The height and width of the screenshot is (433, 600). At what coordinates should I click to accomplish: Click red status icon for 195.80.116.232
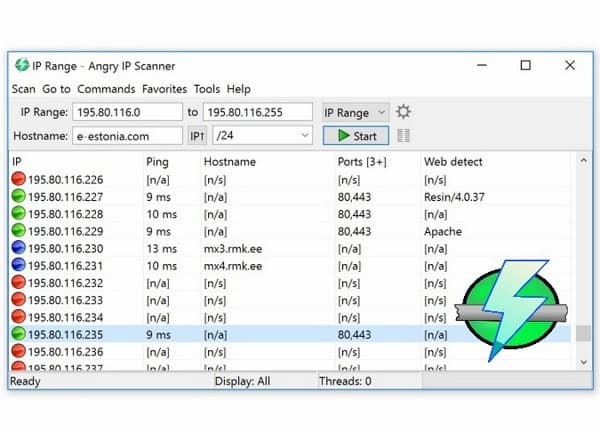point(18,282)
